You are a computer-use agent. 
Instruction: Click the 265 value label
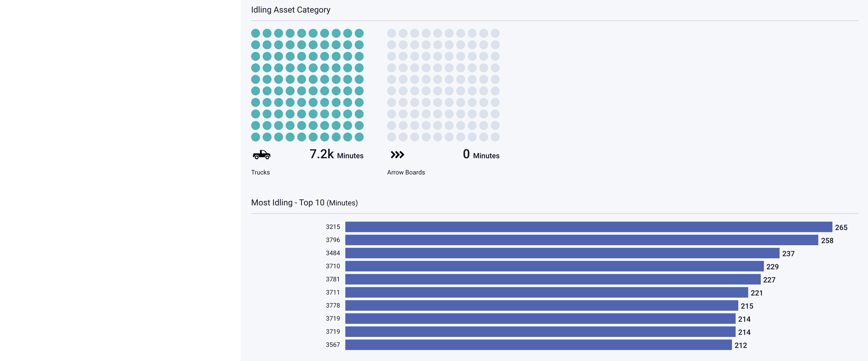(841, 227)
